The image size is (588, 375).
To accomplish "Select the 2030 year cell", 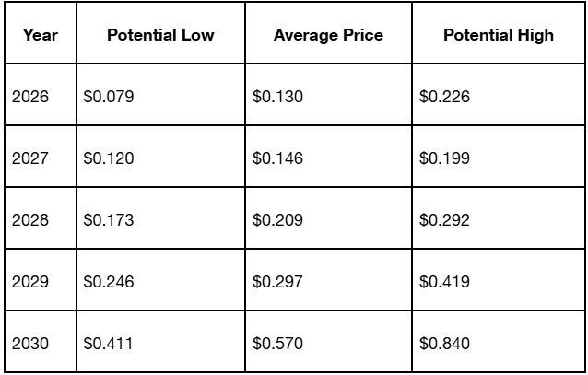I will 41,342.
